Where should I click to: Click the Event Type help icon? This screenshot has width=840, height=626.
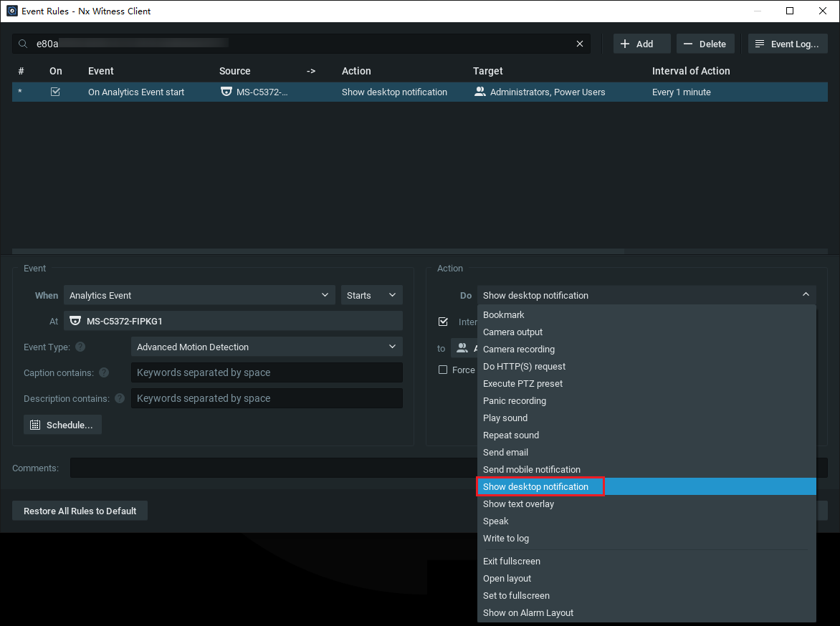(x=80, y=347)
